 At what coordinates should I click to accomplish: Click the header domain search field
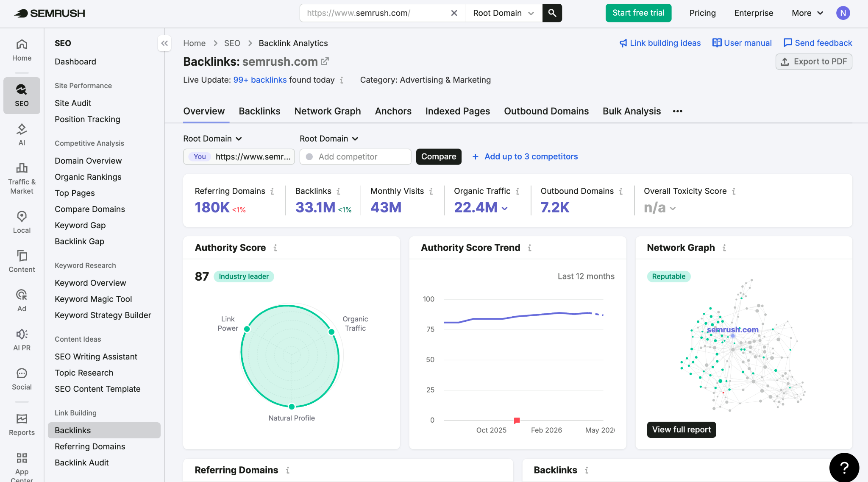pyautogui.click(x=375, y=13)
